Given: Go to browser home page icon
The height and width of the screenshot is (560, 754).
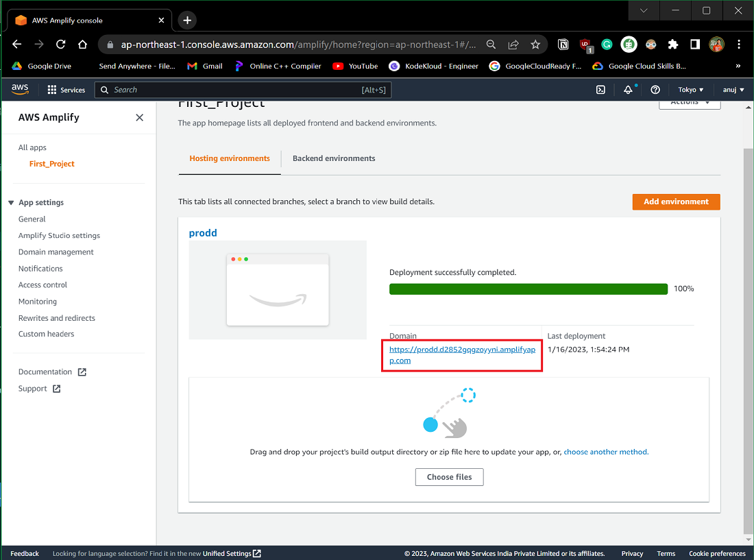Looking at the screenshot, I should 83,45.
